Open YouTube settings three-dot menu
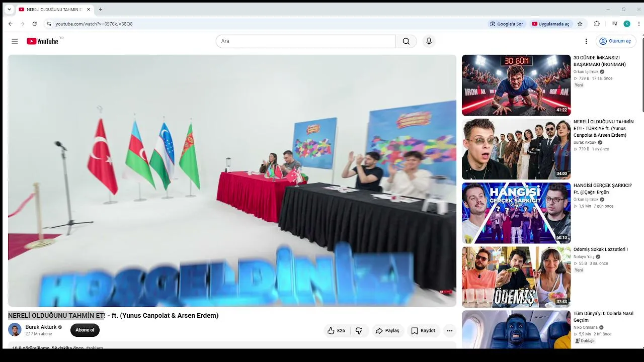Viewport: 644px width, 362px height. [x=586, y=41]
